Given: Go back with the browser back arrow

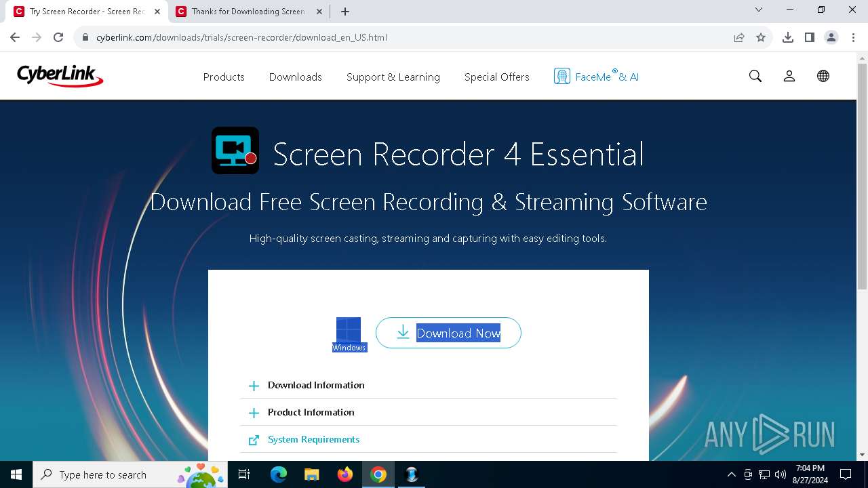Looking at the screenshot, I should [15, 37].
